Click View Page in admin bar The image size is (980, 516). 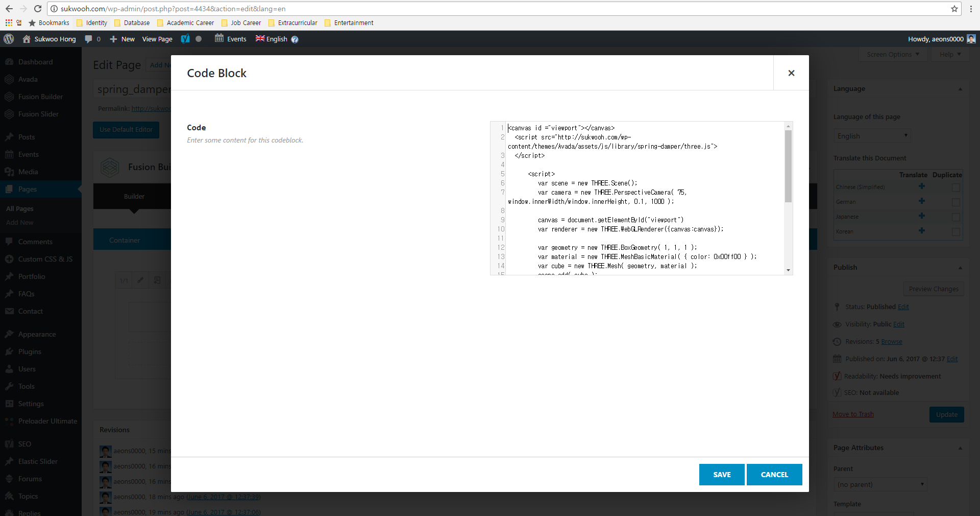tap(157, 39)
